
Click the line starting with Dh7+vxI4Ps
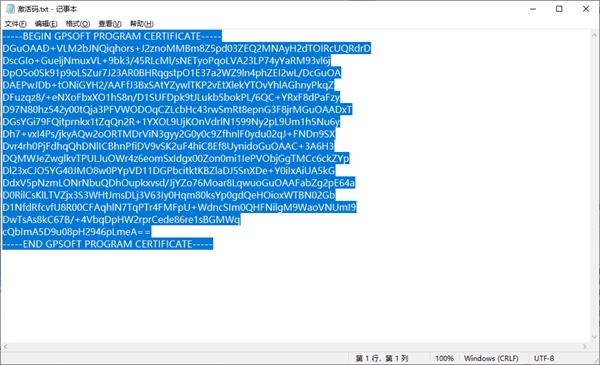[x=169, y=134]
